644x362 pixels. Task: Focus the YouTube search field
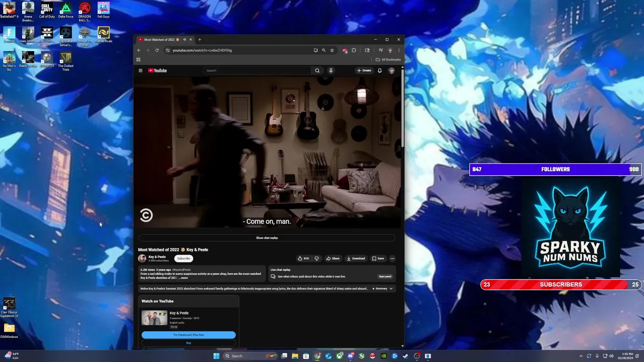click(x=258, y=70)
